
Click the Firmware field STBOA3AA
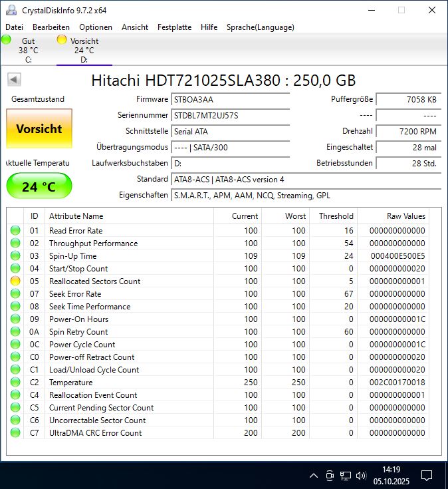pos(230,100)
